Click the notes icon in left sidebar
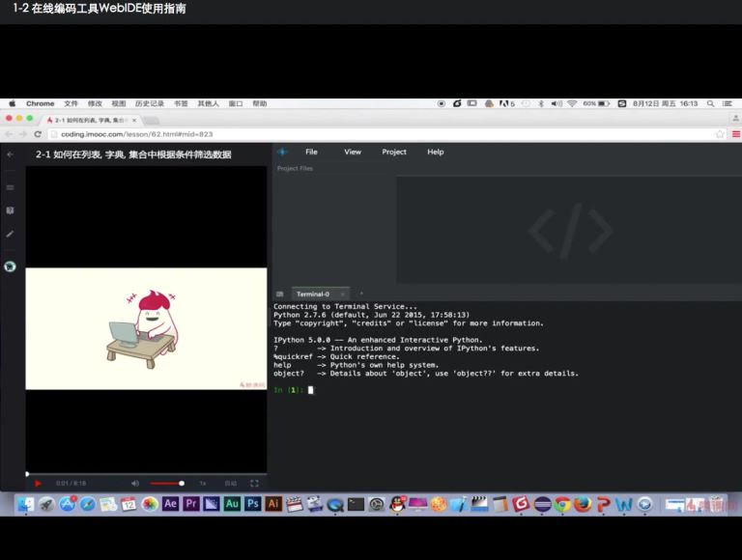Viewport: 742px width, 560px height. click(11, 210)
